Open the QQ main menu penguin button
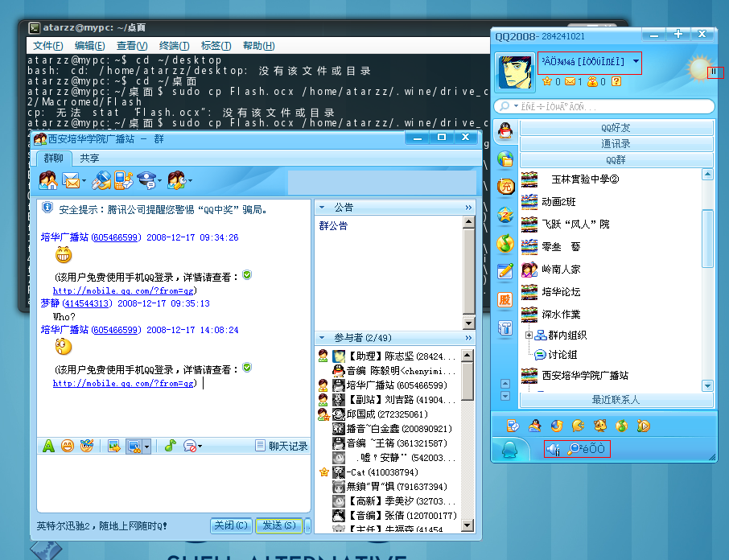This screenshot has width=729, height=560. (510, 450)
